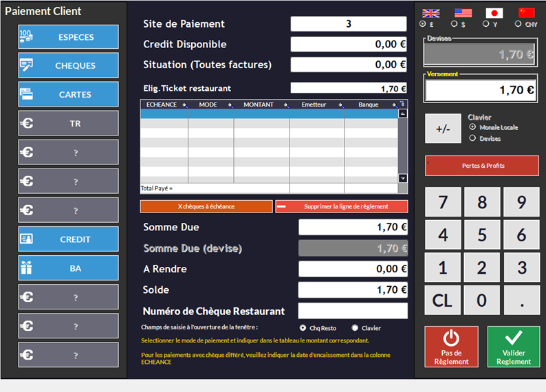Select the CNY currency radio button
546x392 pixels.
click(518, 24)
